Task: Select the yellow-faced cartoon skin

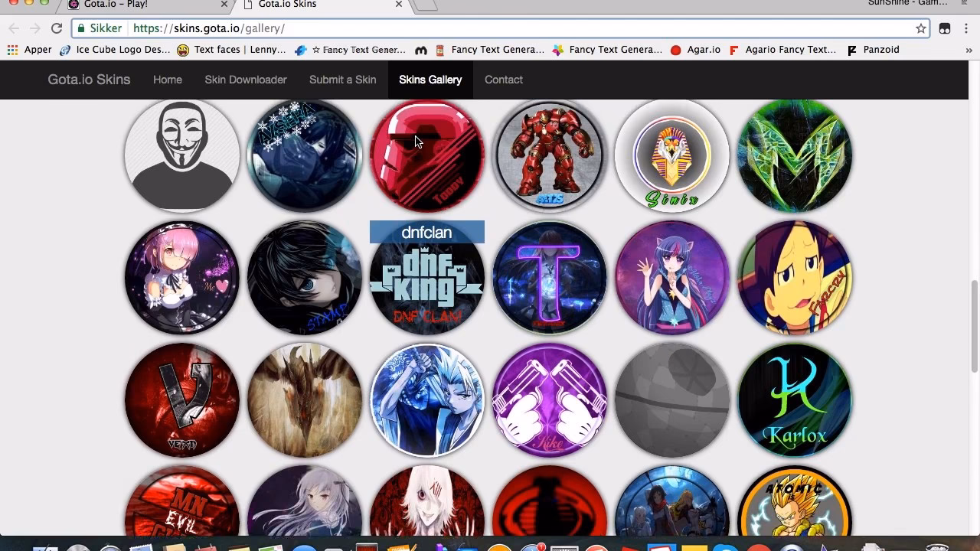Action: click(795, 278)
